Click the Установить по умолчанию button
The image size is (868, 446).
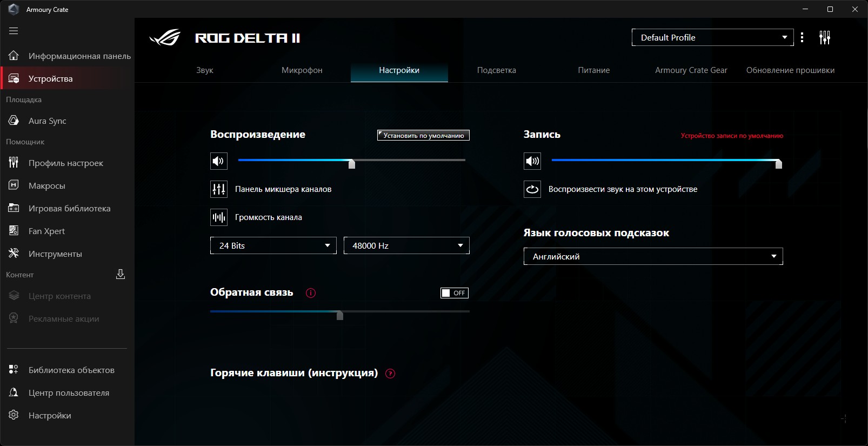pyautogui.click(x=423, y=135)
